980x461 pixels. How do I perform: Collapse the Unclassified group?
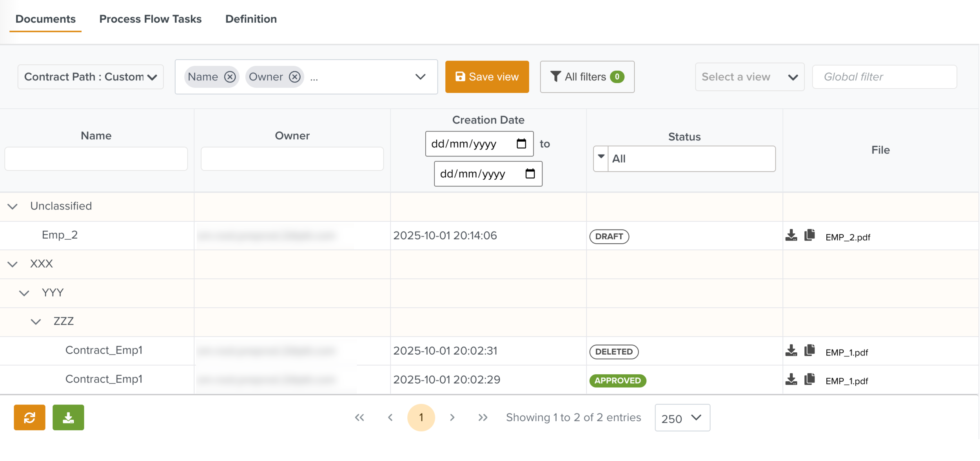(13, 206)
